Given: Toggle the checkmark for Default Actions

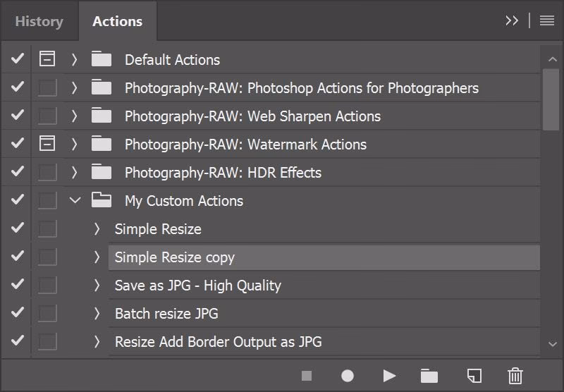Looking at the screenshot, I should point(17,59).
